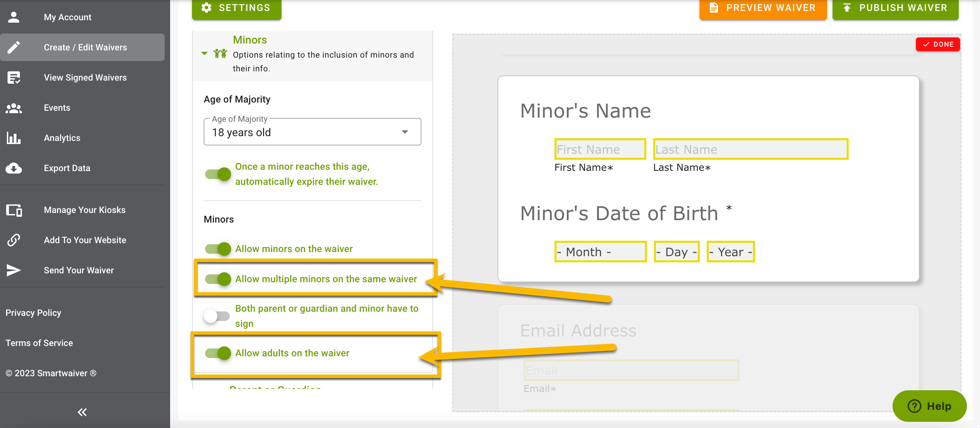The width and height of the screenshot is (980, 428).
Task: Open the Terms of Service link
Action: pos(39,343)
